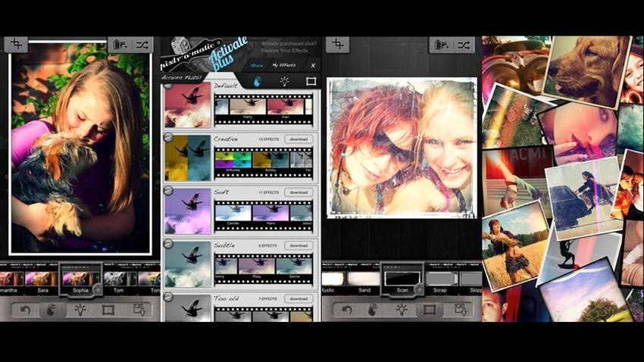Open the lighting bulb tool in left toolbar

(80, 310)
